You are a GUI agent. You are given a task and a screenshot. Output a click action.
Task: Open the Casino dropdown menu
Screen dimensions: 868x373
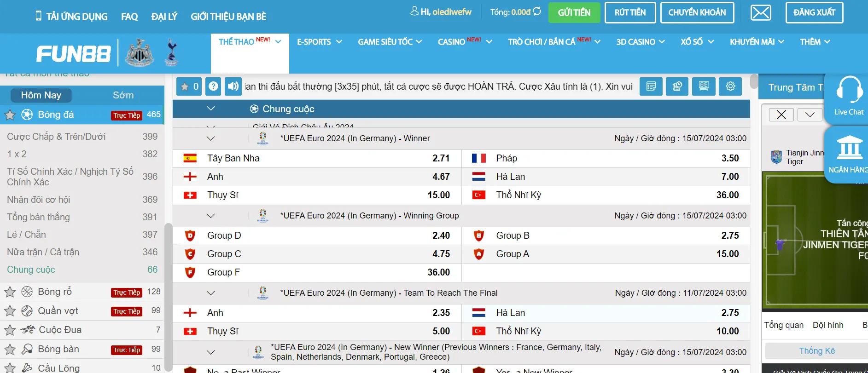465,42
